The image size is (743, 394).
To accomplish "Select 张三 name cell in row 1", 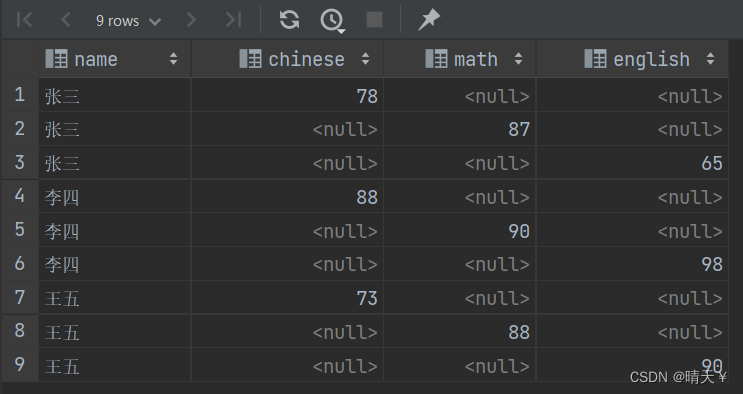I will click(x=115, y=95).
